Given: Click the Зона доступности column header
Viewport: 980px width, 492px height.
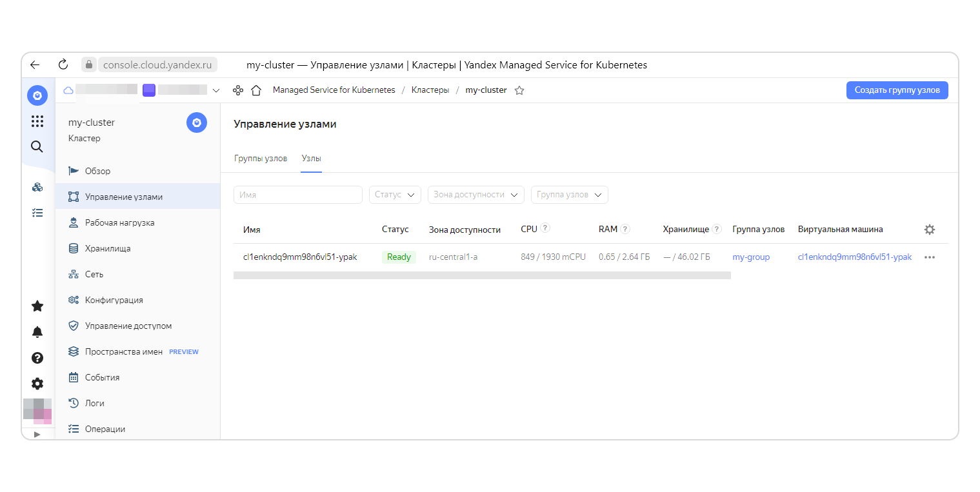Looking at the screenshot, I should click(465, 230).
